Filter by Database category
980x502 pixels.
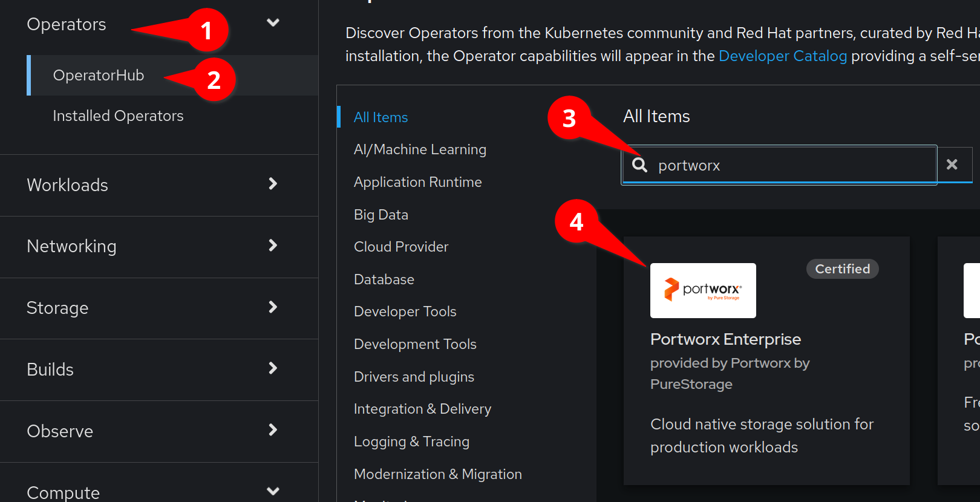coord(384,279)
